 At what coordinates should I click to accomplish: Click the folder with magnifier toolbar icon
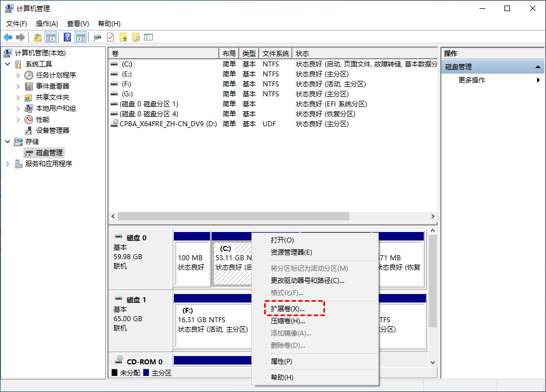[136, 37]
